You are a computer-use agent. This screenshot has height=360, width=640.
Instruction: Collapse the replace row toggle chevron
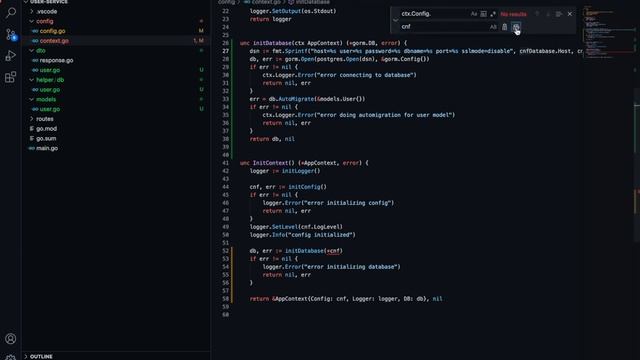point(395,20)
